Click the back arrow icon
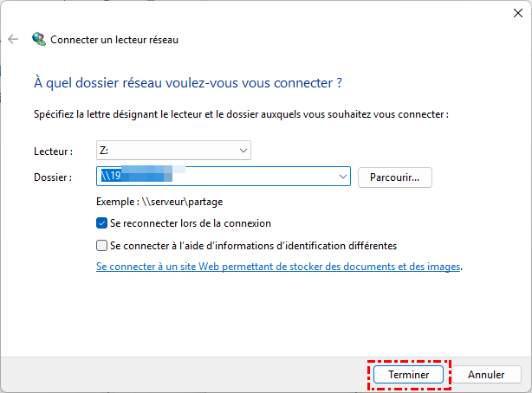The height and width of the screenshot is (393, 532). [13, 39]
